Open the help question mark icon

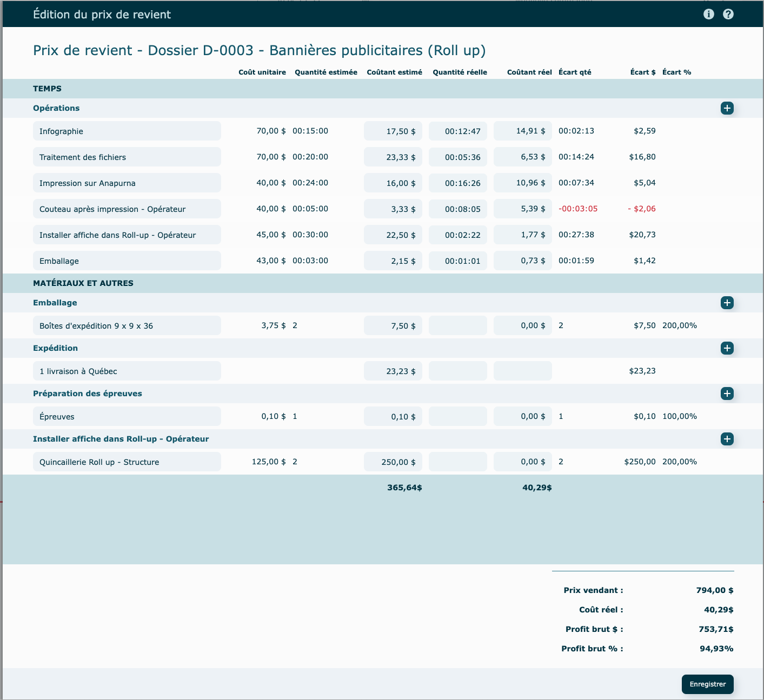728,14
